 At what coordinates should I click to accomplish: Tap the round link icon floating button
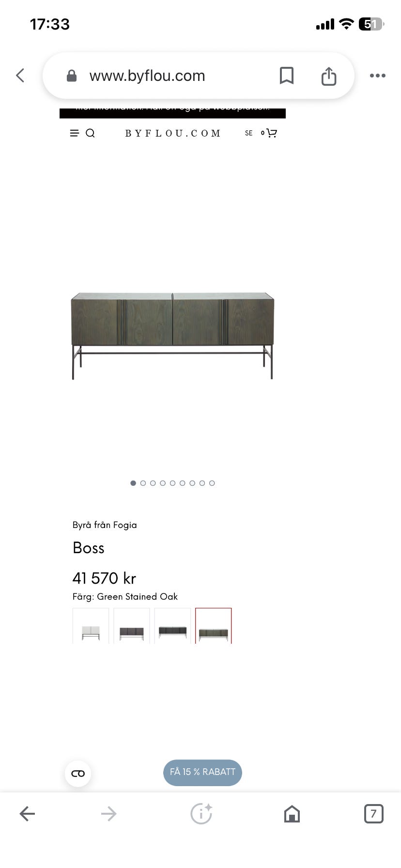tap(78, 774)
